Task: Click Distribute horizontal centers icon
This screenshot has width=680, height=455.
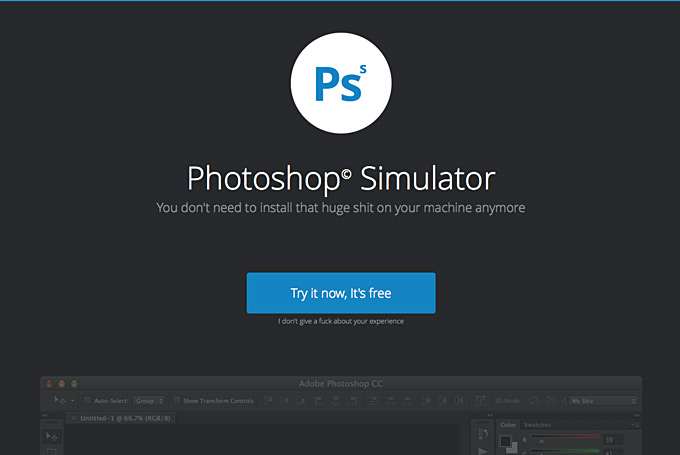Action: pyautogui.click(x=442, y=400)
